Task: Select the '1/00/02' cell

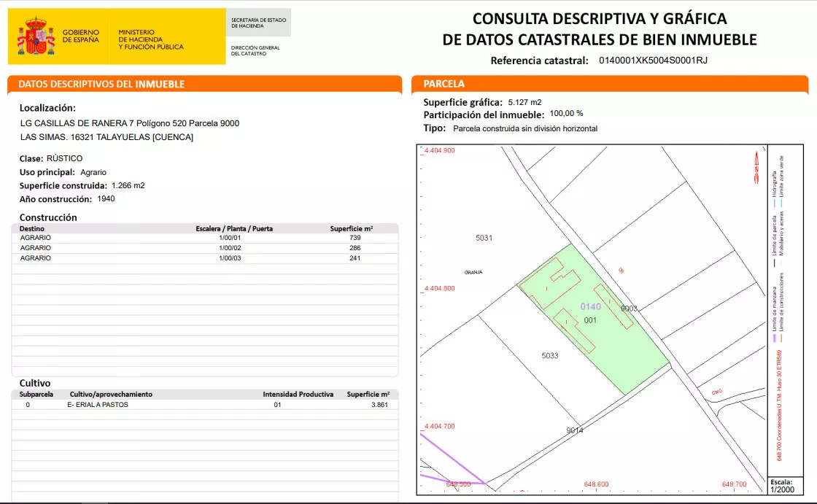Action: click(x=230, y=248)
